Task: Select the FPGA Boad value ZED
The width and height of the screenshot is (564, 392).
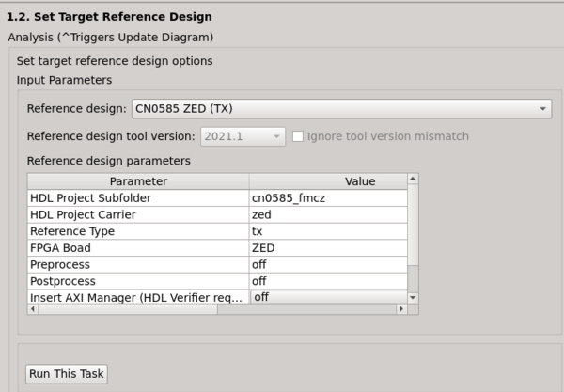Action: pos(327,248)
